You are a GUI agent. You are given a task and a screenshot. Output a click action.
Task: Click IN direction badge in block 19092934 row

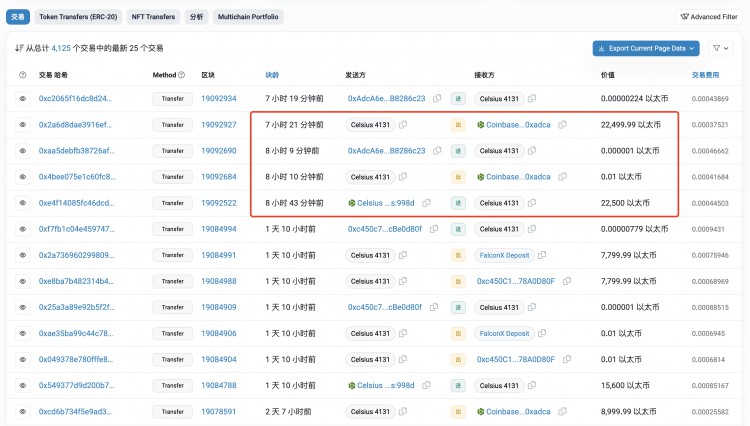click(458, 98)
